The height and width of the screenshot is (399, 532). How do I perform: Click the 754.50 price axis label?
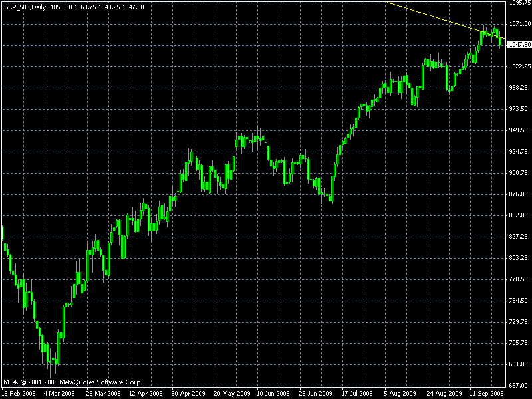pos(518,301)
